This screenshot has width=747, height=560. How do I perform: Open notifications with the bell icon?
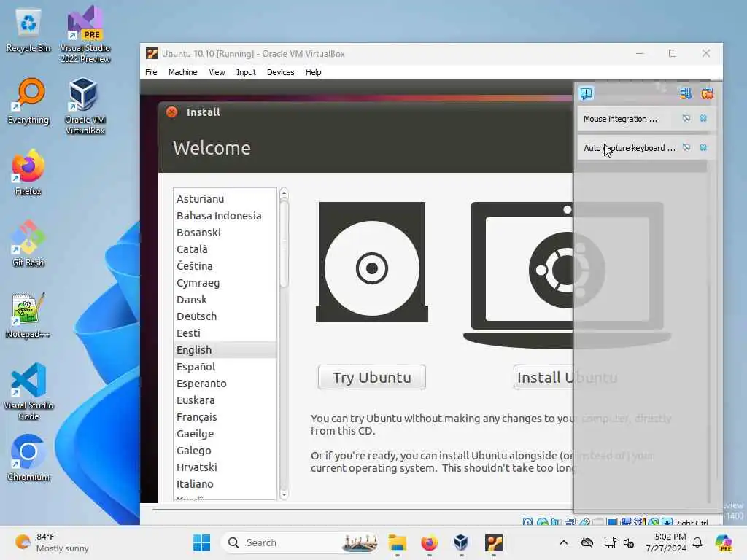pyautogui.click(x=697, y=542)
